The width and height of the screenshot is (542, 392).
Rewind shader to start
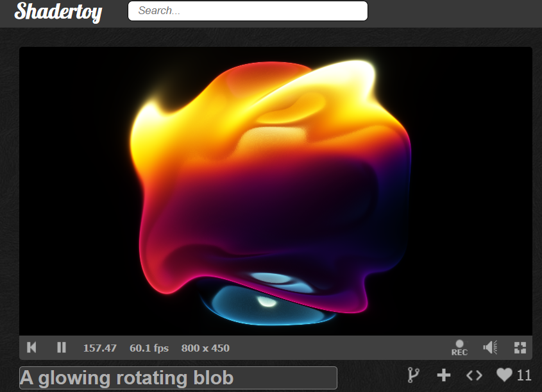coord(31,347)
